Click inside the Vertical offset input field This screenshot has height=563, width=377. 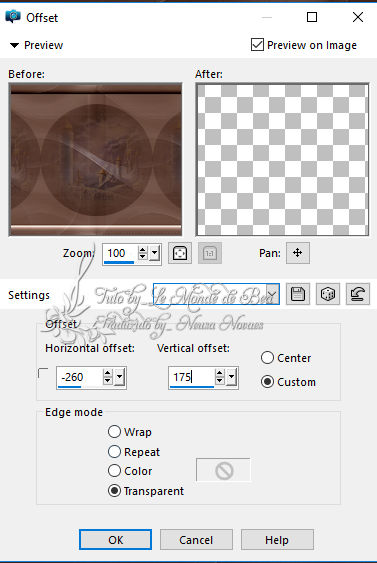tap(191, 377)
